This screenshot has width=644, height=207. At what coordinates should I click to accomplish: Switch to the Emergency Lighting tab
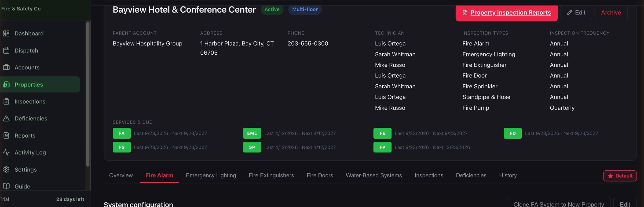tap(211, 175)
